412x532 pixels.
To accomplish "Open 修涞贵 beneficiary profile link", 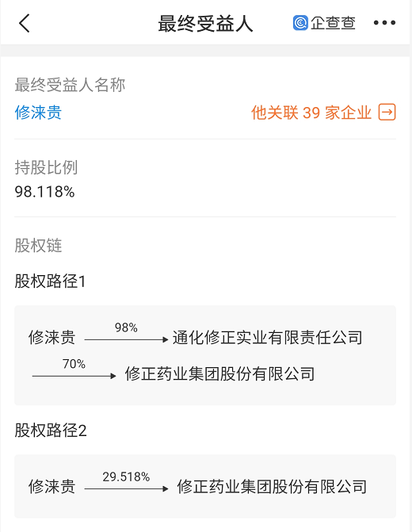I will [x=38, y=113].
